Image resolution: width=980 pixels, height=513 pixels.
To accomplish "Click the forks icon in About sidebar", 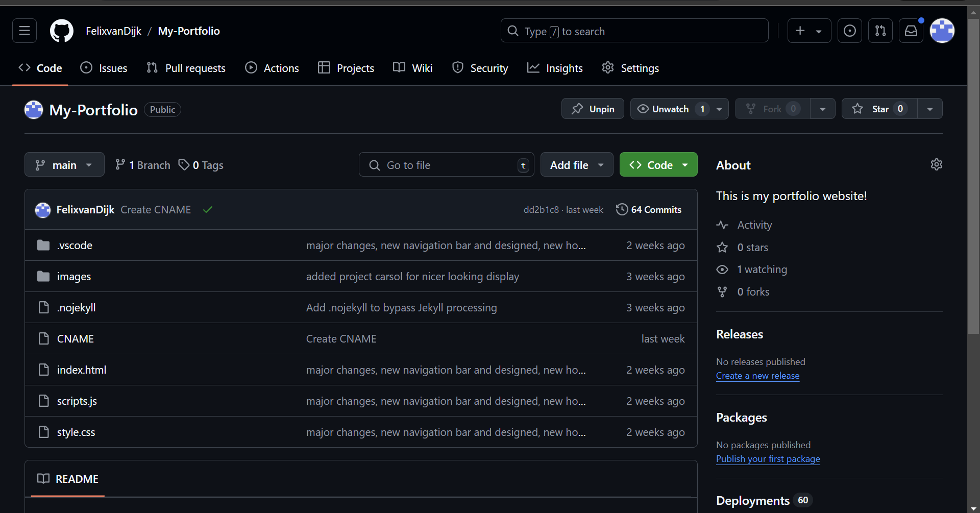I will point(722,291).
